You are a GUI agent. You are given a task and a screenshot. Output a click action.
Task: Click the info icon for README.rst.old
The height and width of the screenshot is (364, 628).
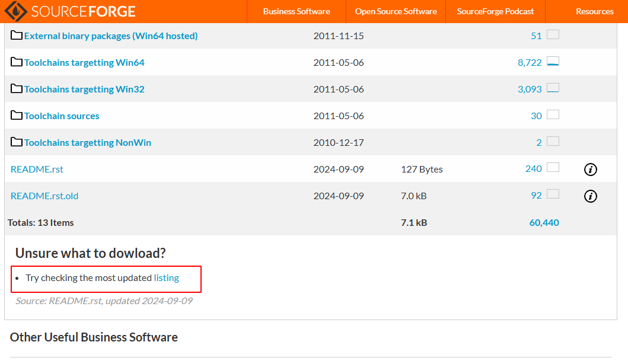[x=590, y=196]
